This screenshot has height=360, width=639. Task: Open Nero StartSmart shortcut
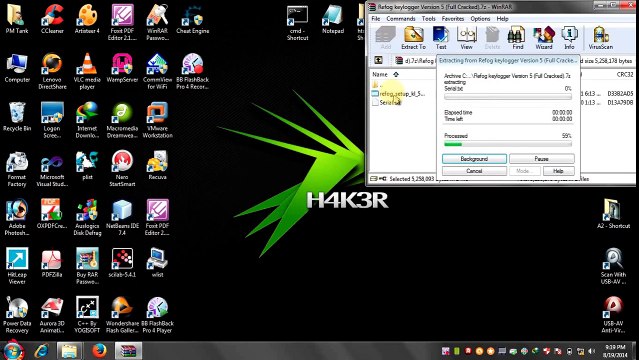coord(122,168)
